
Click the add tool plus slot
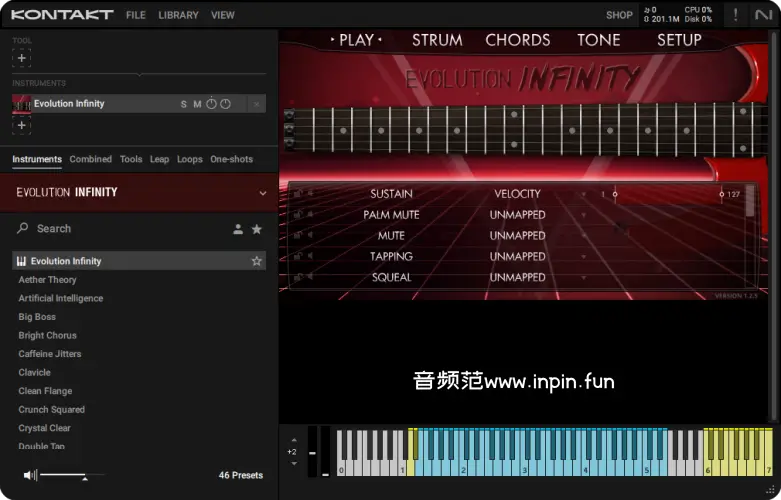point(22,58)
